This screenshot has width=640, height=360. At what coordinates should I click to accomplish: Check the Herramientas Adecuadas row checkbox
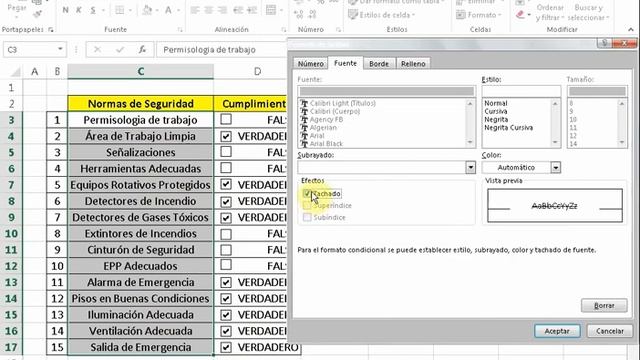[226, 168]
